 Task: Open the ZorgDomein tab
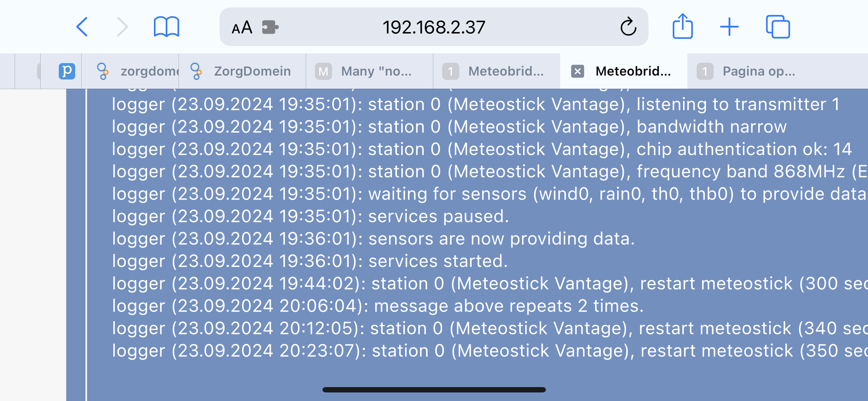click(x=242, y=71)
